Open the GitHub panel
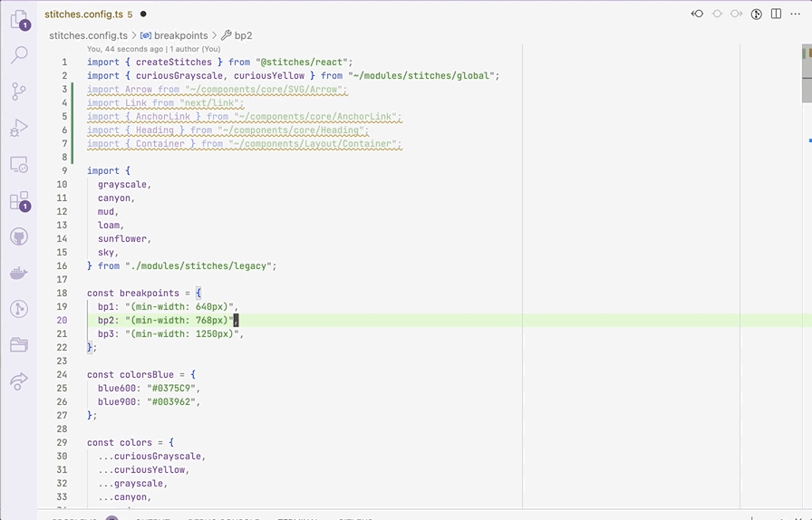812x520 pixels. click(18, 236)
